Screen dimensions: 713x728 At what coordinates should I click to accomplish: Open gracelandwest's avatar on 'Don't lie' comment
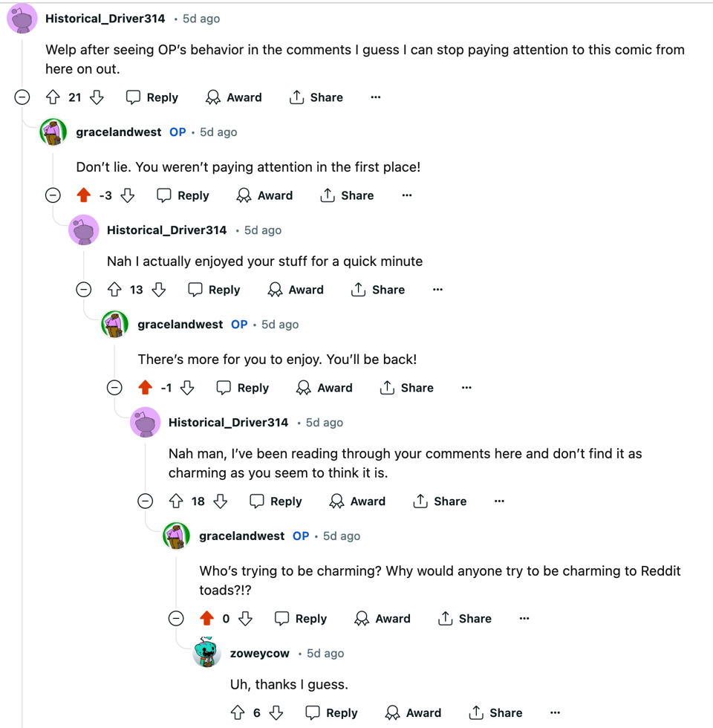pyautogui.click(x=53, y=132)
